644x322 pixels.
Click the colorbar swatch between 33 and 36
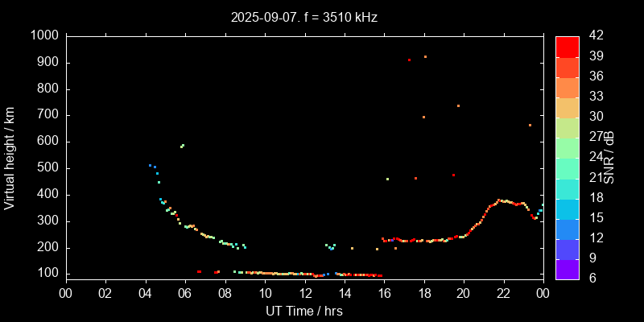tap(567, 87)
